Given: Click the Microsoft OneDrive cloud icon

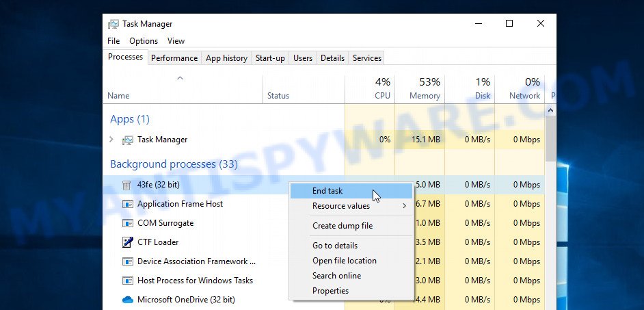Looking at the screenshot, I should 128,300.
